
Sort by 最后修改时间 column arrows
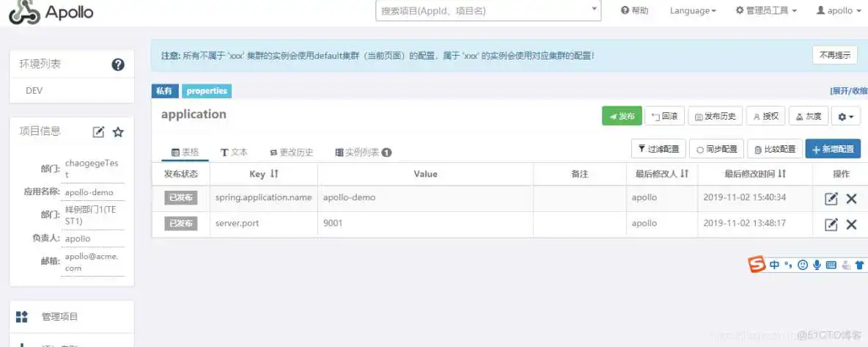click(781, 174)
